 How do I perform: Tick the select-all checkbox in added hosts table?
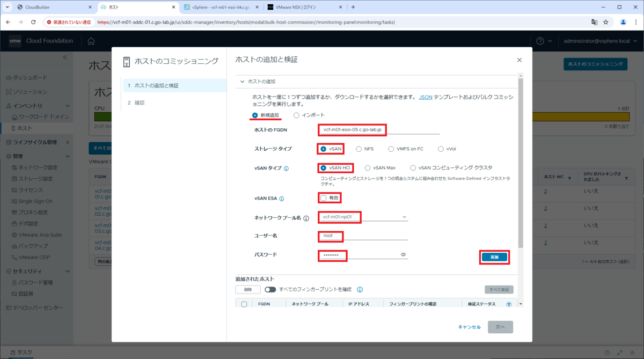[x=244, y=304]
